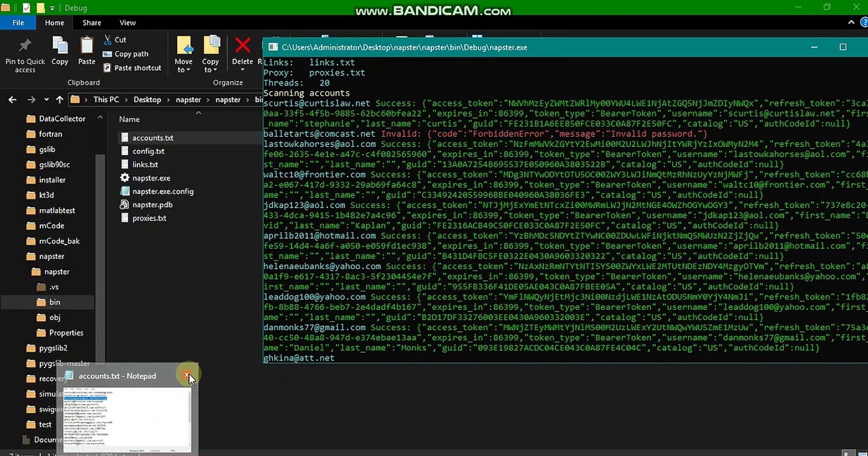Go back with the left arrow
Screen dimensions: 868x456
pos(13,99)
